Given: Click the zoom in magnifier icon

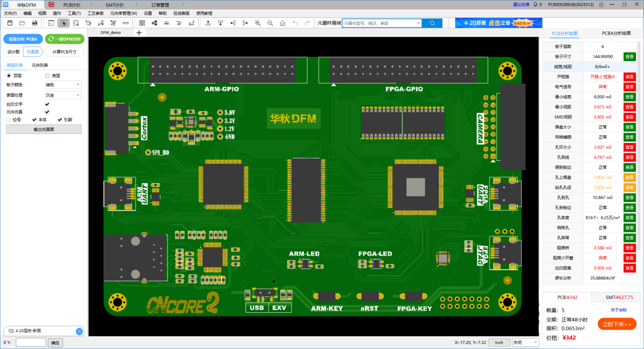Looking at the screenshot, I should (258, 23).
